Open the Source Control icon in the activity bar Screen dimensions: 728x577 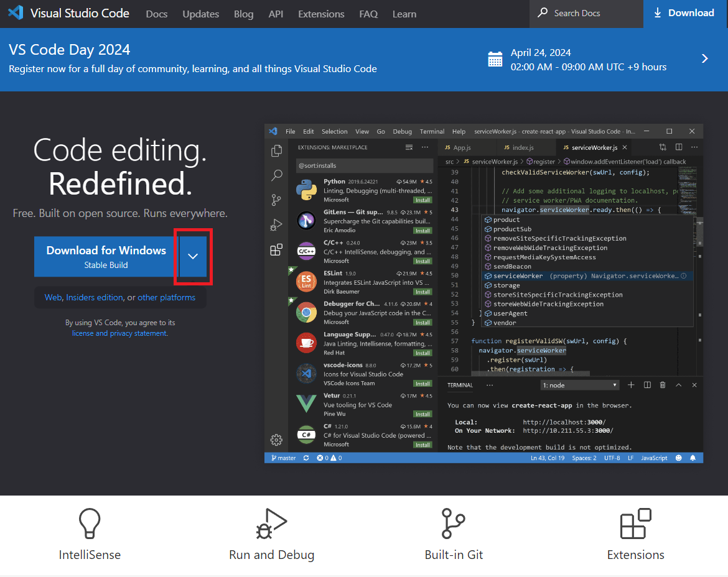276,200
